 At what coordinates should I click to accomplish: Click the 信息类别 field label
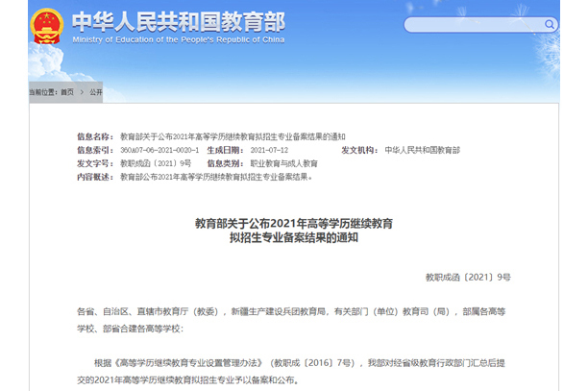tap(226, 163)
